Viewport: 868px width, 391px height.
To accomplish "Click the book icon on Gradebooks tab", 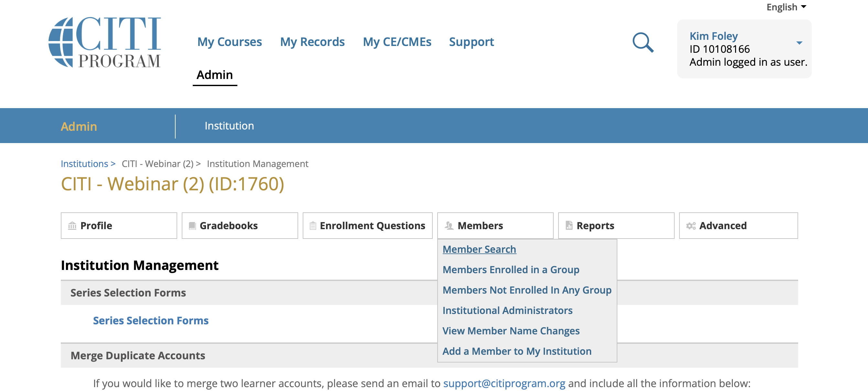I will [192, 225].
